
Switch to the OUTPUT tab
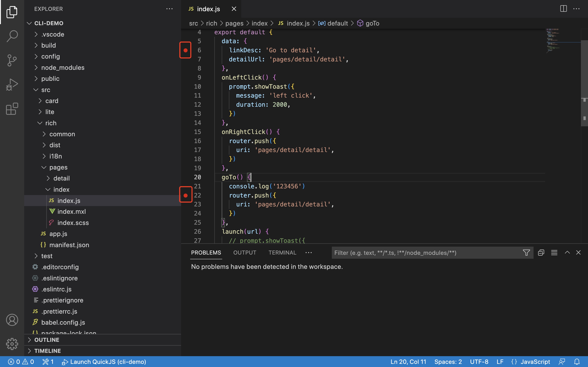(x=245, y=253)
